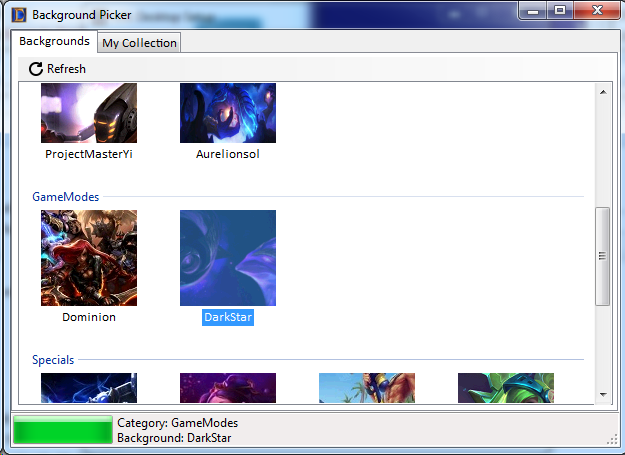The width and height of the screenshot is (625, 455).
Task: Click the Category: GameModes status text
Action: pos(177,423)
